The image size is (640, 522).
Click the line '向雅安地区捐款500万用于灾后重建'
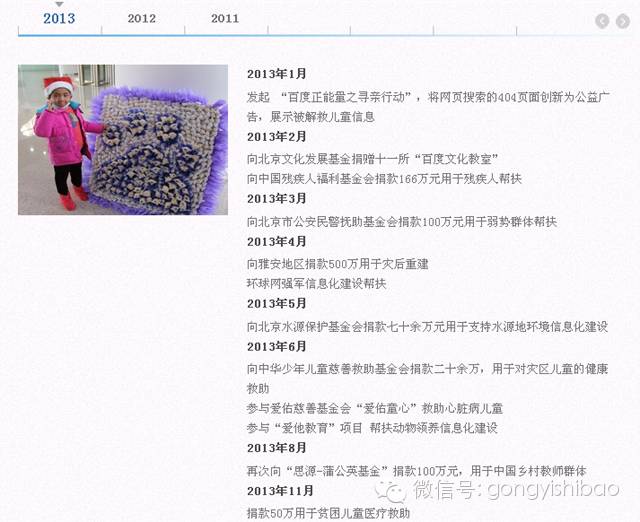338,264
